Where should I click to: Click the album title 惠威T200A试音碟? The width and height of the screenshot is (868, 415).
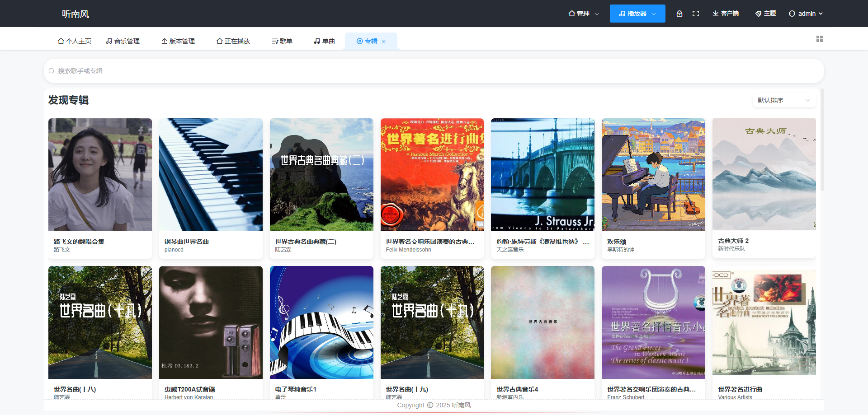click(x=190, y=389)
